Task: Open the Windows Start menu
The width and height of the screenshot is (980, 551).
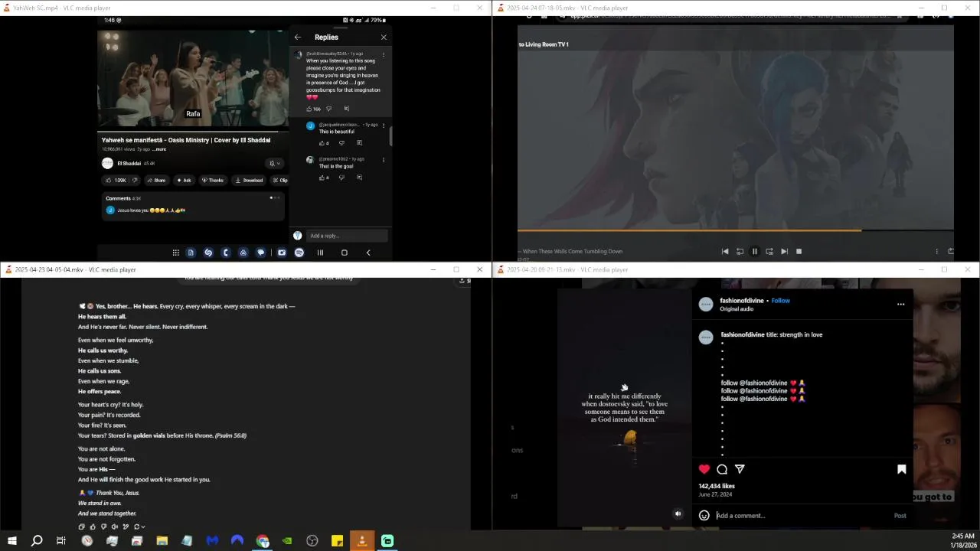Action: pos(11,541)
